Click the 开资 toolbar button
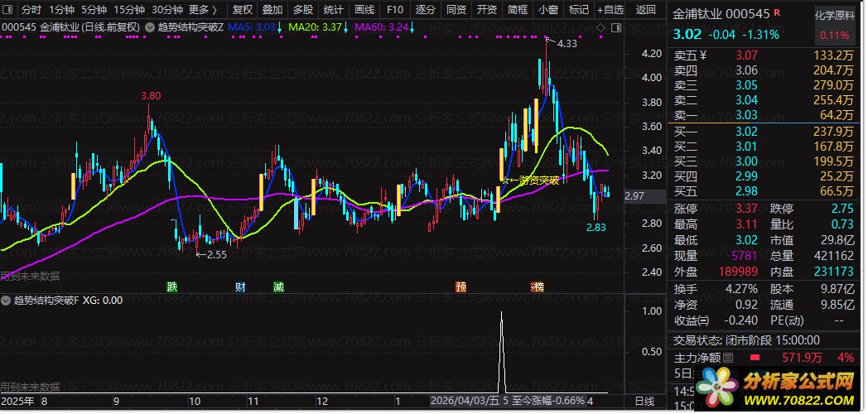 (486, 9)
